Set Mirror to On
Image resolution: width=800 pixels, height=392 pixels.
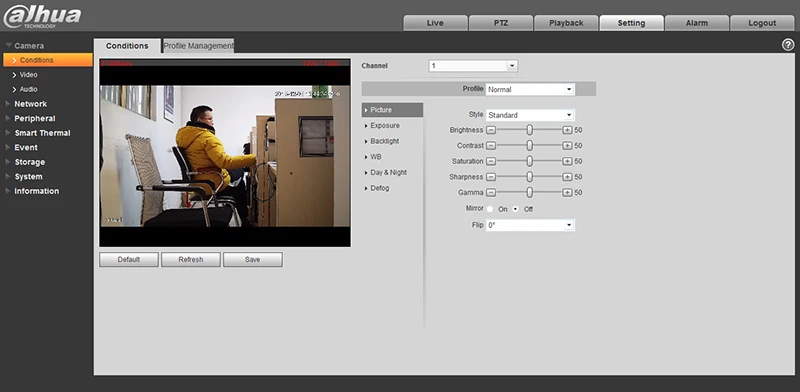(x=490, y=209)
